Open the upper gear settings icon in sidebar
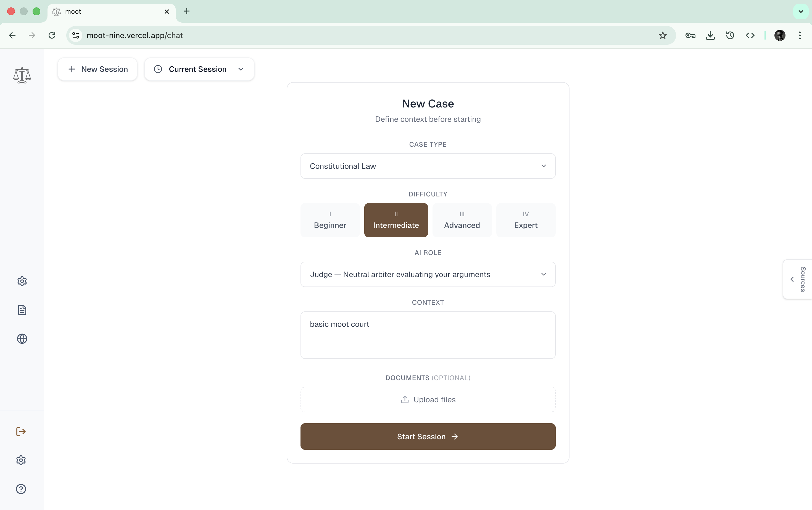 point(22,281)
